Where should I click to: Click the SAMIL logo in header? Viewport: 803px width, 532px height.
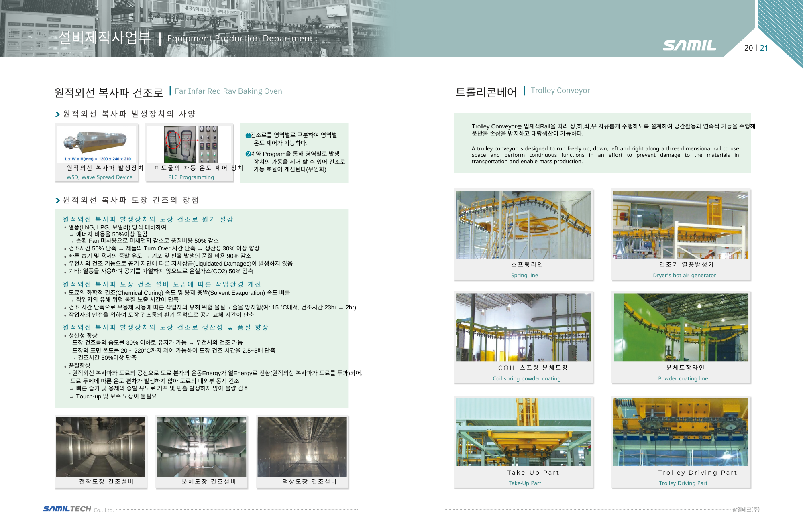[689, 45]
